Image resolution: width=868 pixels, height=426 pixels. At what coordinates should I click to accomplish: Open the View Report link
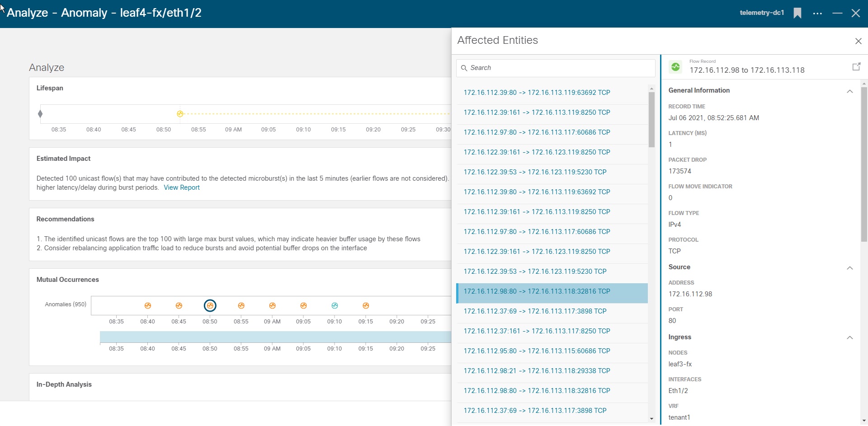coord(181,187)
